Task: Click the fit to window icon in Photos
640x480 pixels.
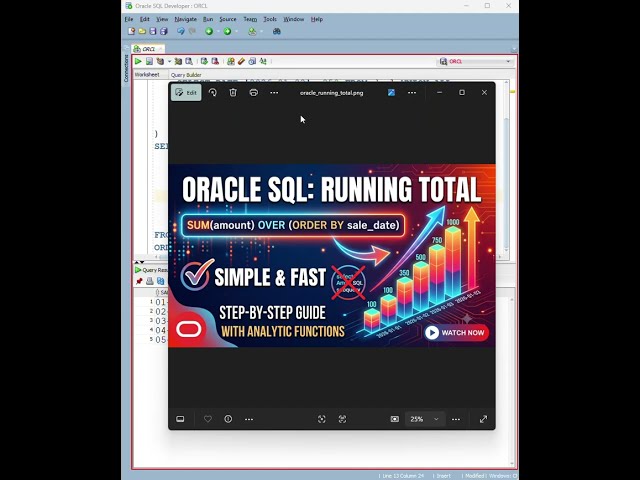Action: coord(395,419)
